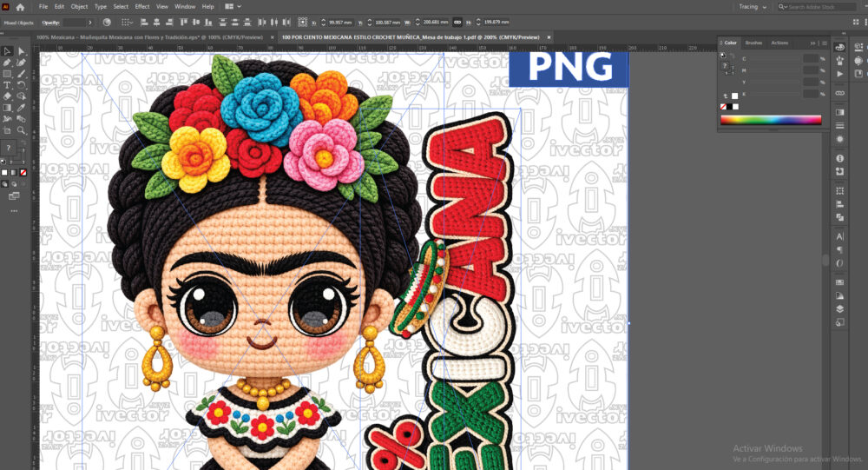The image size is (868, 470).
Task: Open the File menu
Action: 43,7
